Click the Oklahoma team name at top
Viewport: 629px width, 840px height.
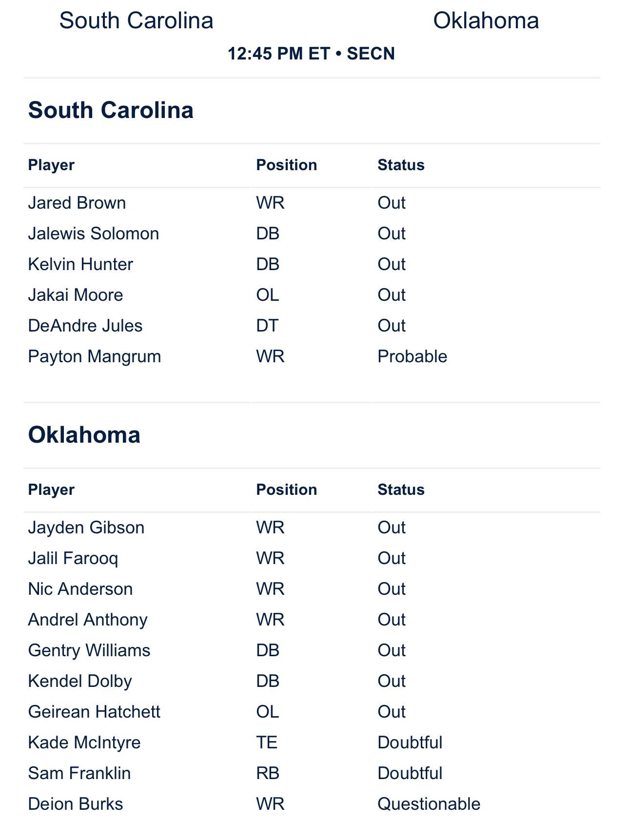point(486,21)
